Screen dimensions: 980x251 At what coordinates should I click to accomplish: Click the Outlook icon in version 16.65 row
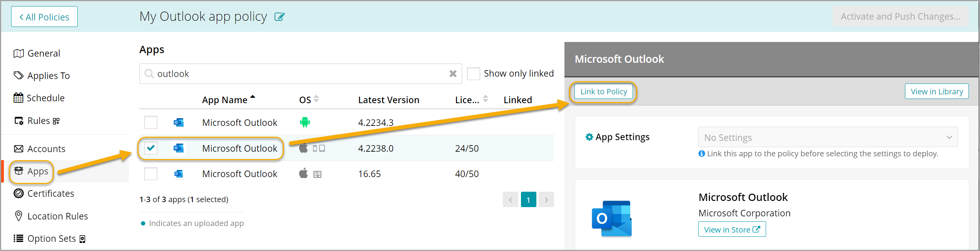click(179, 174)
